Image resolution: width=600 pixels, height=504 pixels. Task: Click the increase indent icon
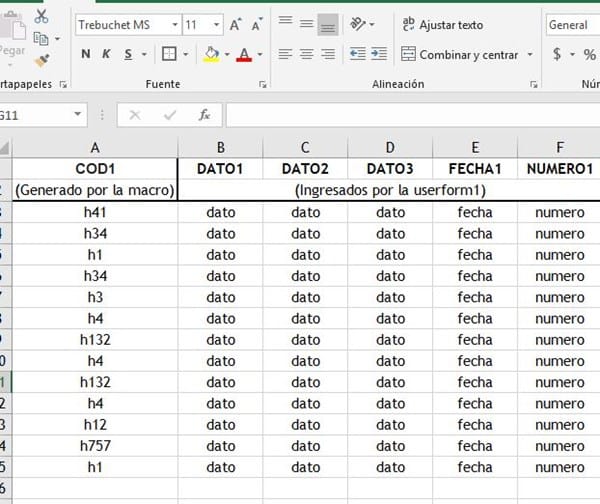coord(380,54)
